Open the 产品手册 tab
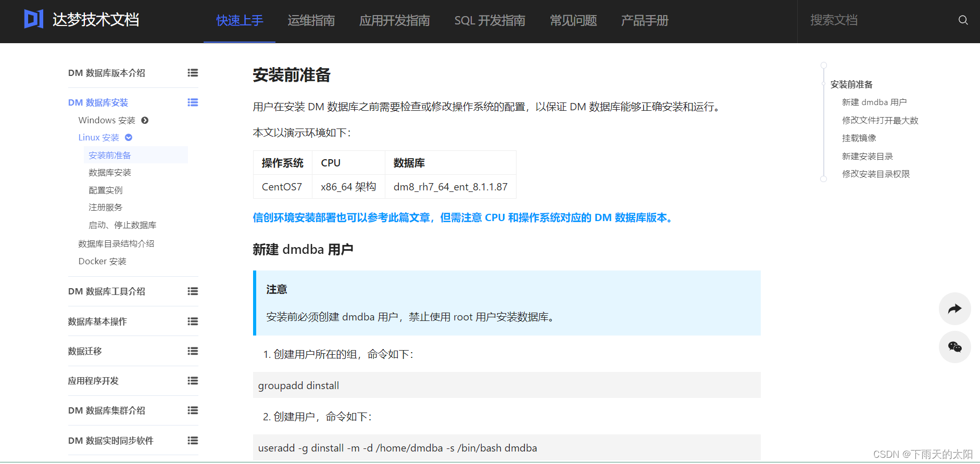Viewport: 980px width, 464px height. (x=645, y=21)
